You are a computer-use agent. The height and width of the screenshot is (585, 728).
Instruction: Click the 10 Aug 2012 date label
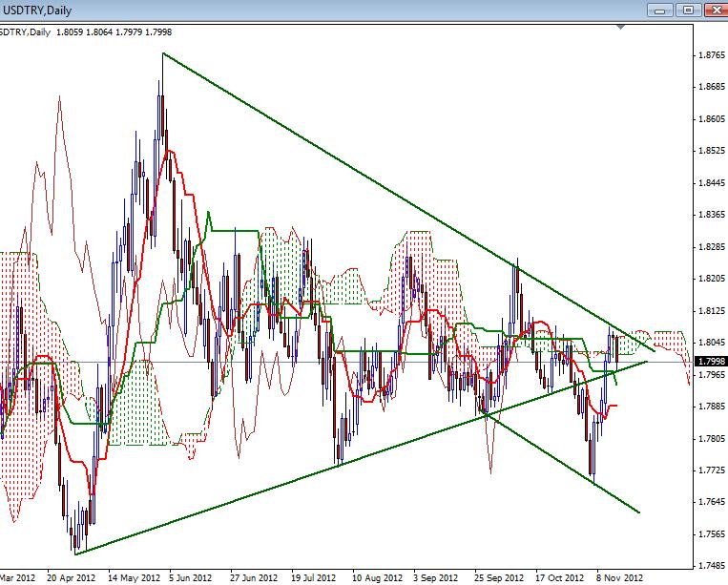[x=377, y=578]
